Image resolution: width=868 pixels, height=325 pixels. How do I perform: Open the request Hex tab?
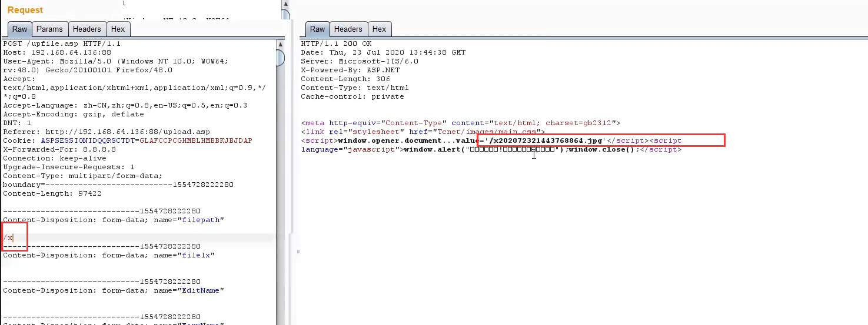point(118,29)
